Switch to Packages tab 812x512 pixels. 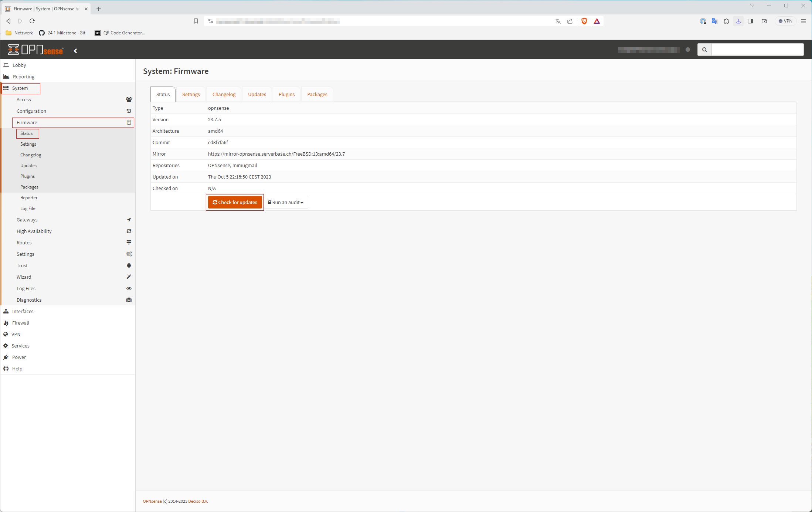point(317,94)
